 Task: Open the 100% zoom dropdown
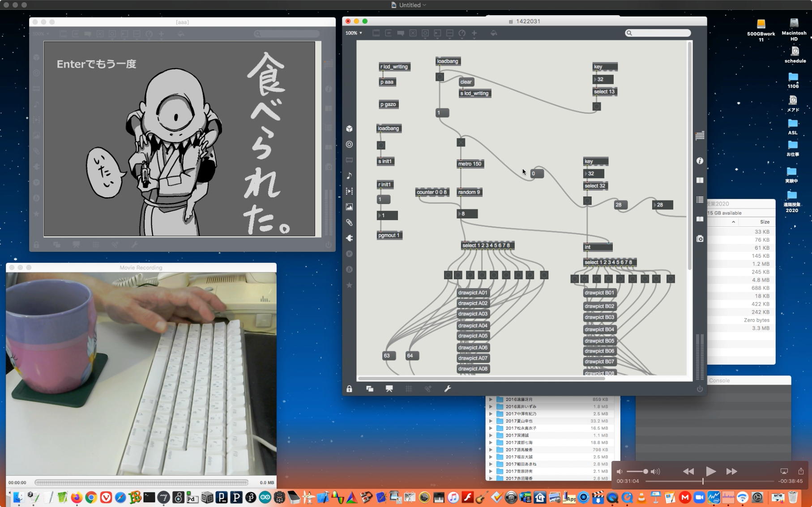[x=354, y=33]
